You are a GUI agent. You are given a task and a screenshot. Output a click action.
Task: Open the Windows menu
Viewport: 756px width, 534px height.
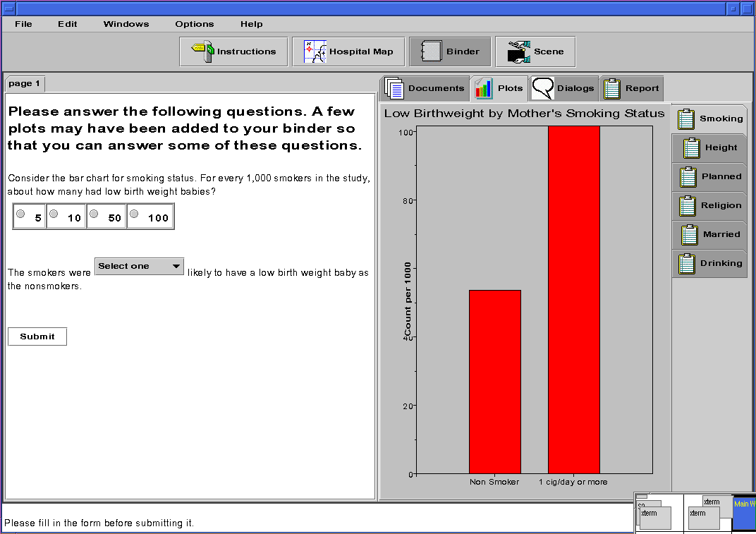[126, 24]
